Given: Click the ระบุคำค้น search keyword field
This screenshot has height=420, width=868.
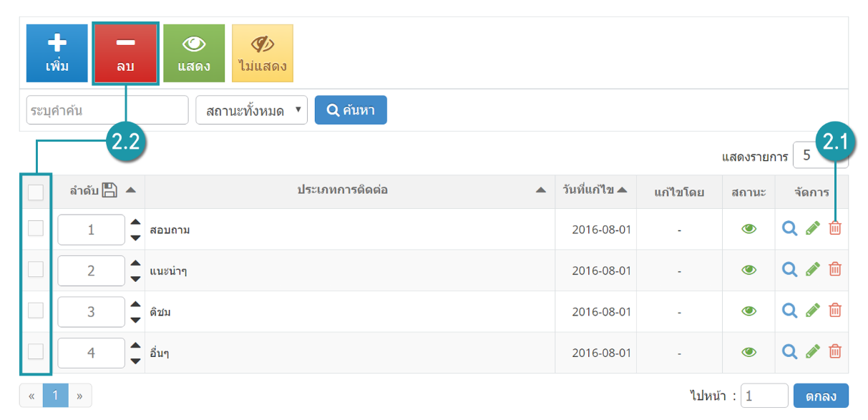Looking at the screenshot, I should (107, 110).
